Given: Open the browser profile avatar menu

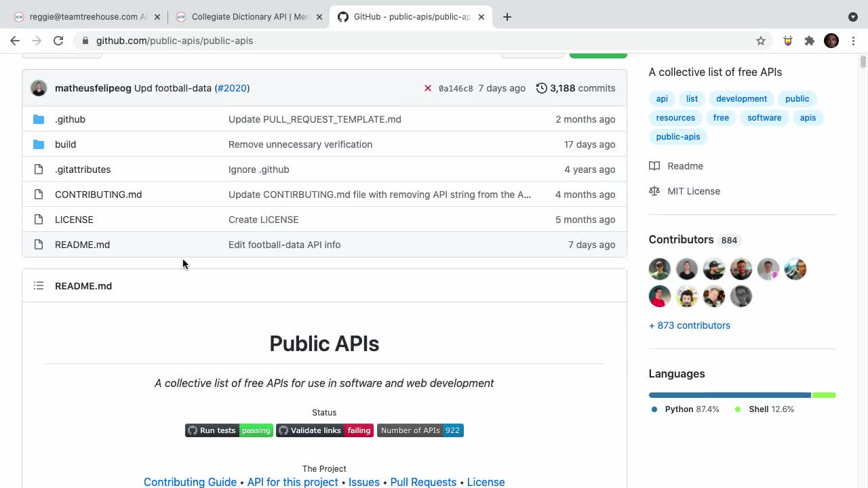Looking at the screenshot, I should (831, 41).
